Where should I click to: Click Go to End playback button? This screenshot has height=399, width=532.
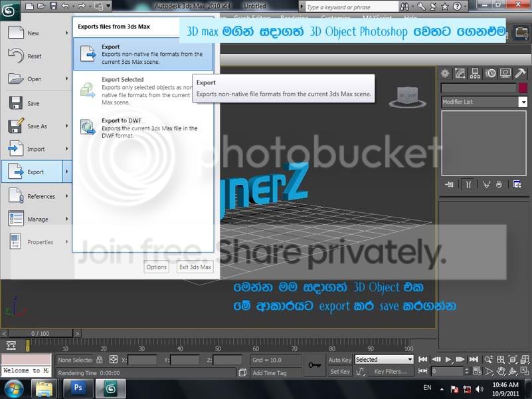pos(474,359)
